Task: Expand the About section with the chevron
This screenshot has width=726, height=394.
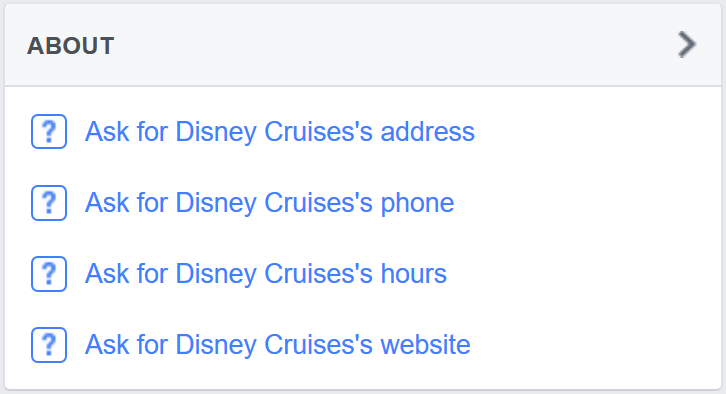Action: coord(687,45)
